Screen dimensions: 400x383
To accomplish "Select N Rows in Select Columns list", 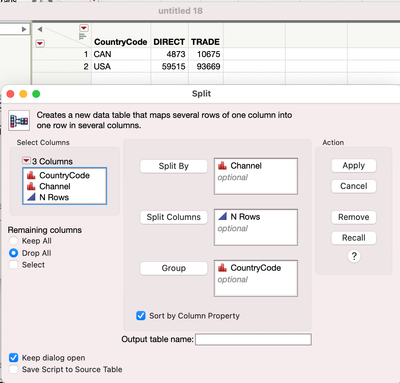I will pyautogui.click(x=48, y=197).
